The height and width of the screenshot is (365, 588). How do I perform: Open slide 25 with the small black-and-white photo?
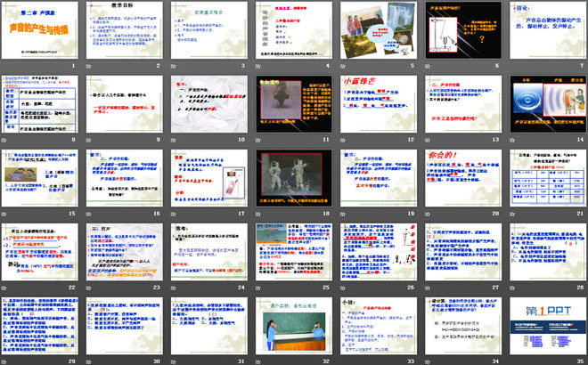pos(293,255)
